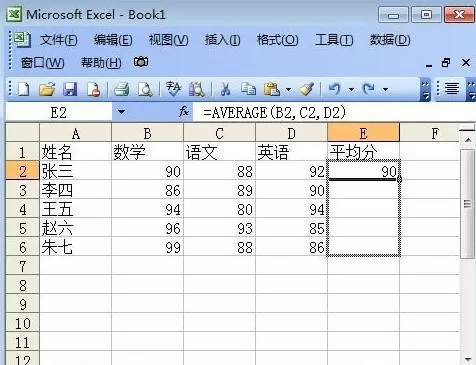
Task: Open the 数据(D) menu
Action: click(390, 40)
